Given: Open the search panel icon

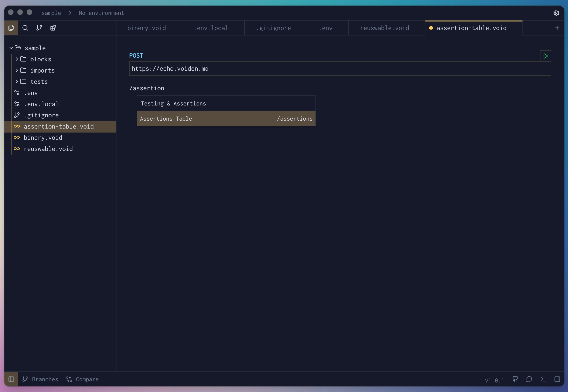Looking at the screenshot, I should (25, 28).
